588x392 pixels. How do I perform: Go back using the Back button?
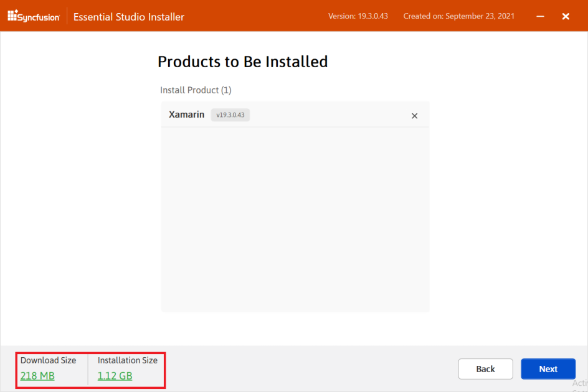[x=485, y=368]
